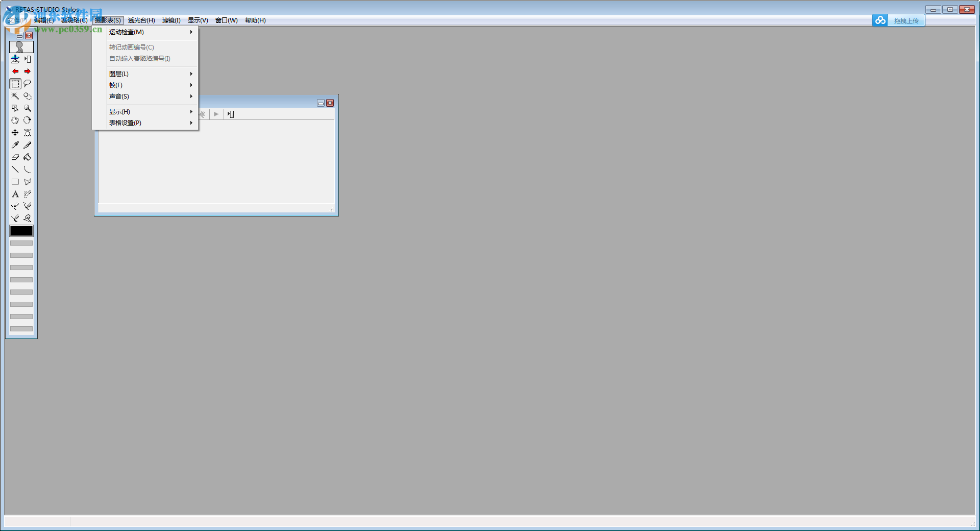980x531 pixels.
Task: Select the magic wand tool
Action: [15, 96]
